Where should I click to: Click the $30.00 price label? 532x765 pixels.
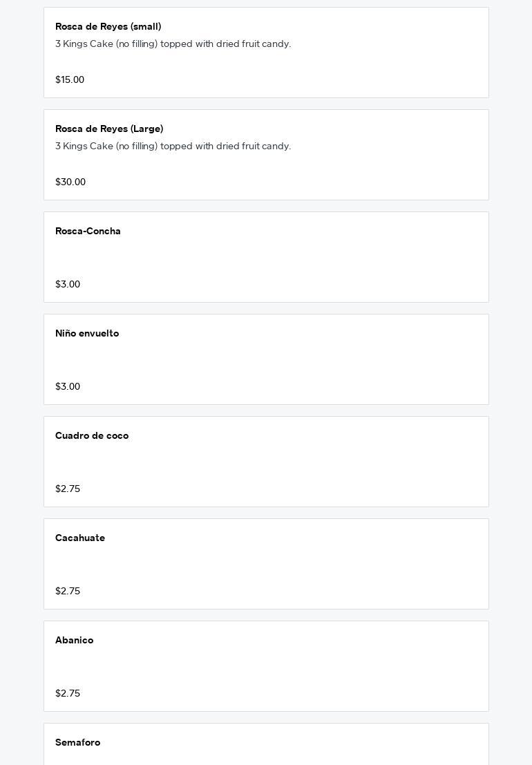(70, 182)
